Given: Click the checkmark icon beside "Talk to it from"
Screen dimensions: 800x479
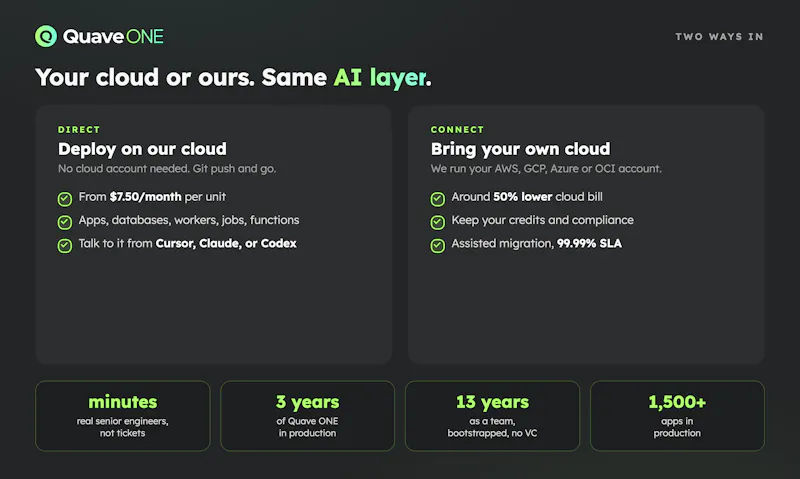Looking at the screenshot, I should (x=65, y=246).
